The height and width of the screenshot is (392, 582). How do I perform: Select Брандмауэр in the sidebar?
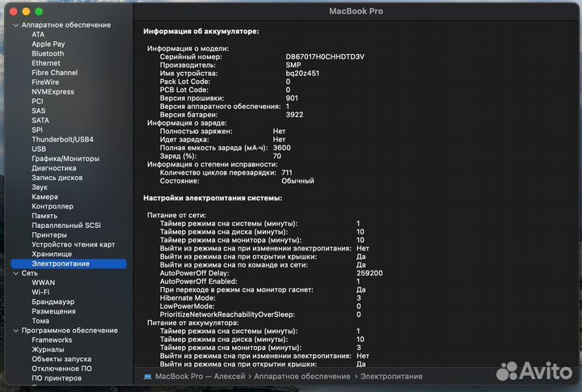(x=53, y=301)
